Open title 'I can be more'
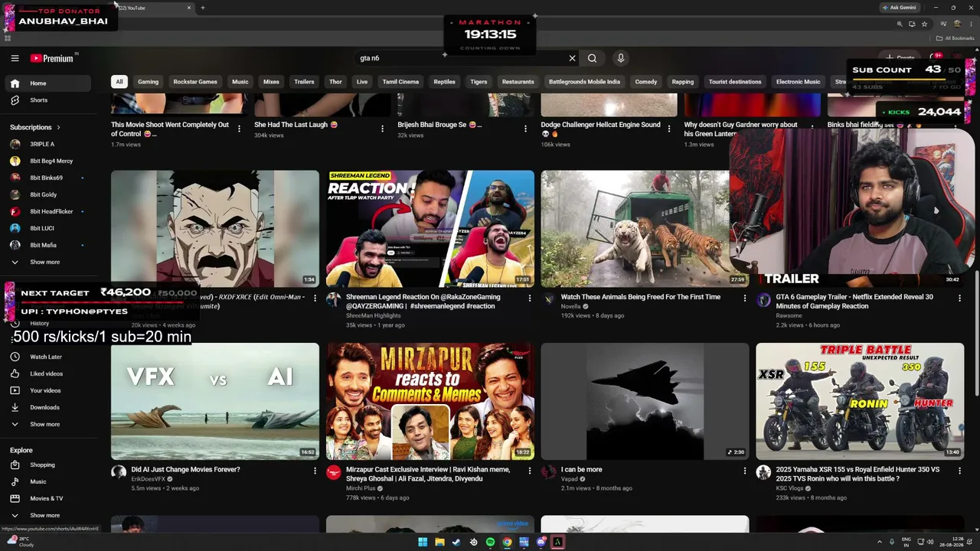This screenshot has width=980, height=551. pyautogui.click(x=582, y=470)
